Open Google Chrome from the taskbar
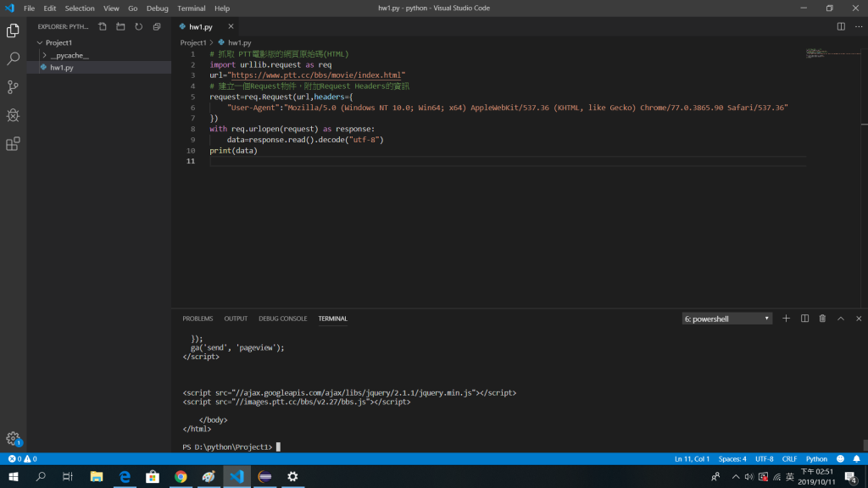Viewport: 868px width, 488px height. coord(181,477)
